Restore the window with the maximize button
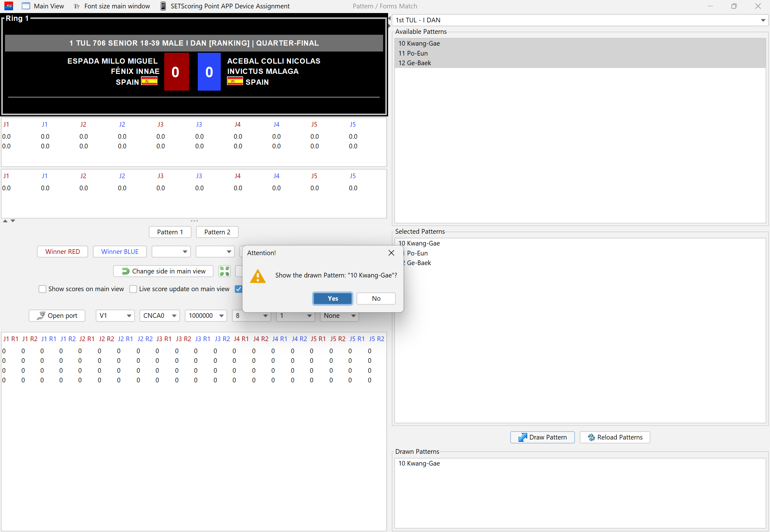 (x=734, y=6)
